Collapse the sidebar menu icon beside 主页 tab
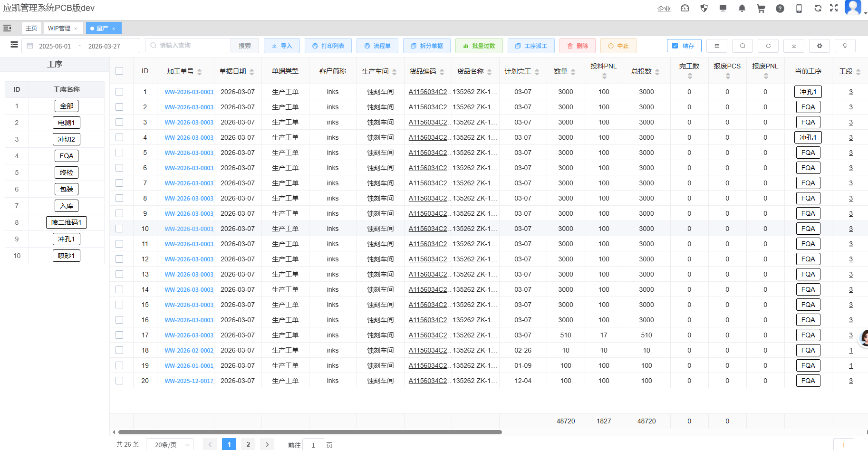Viewport: 868px width, 450px height. [7, 29]
